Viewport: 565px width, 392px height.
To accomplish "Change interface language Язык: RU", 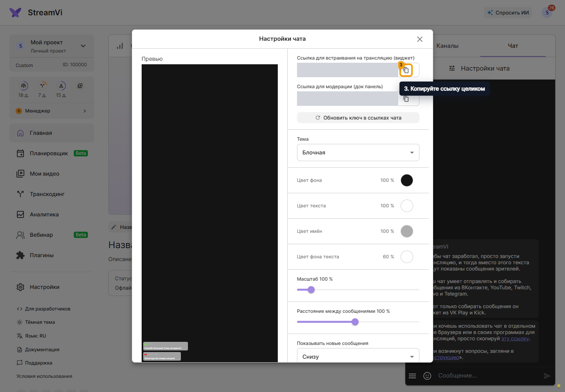I will point(31,336).
